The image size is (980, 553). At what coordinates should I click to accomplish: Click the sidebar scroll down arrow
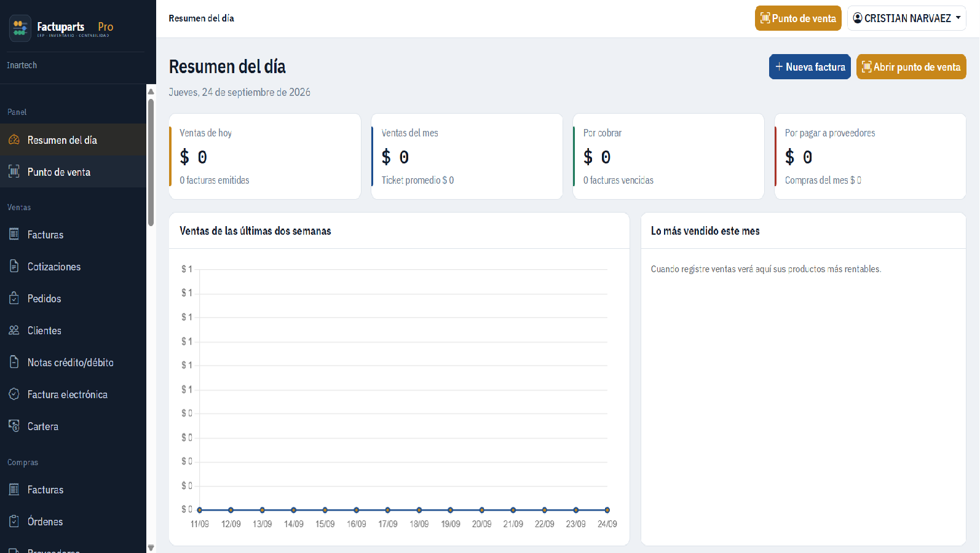point(151,547)
